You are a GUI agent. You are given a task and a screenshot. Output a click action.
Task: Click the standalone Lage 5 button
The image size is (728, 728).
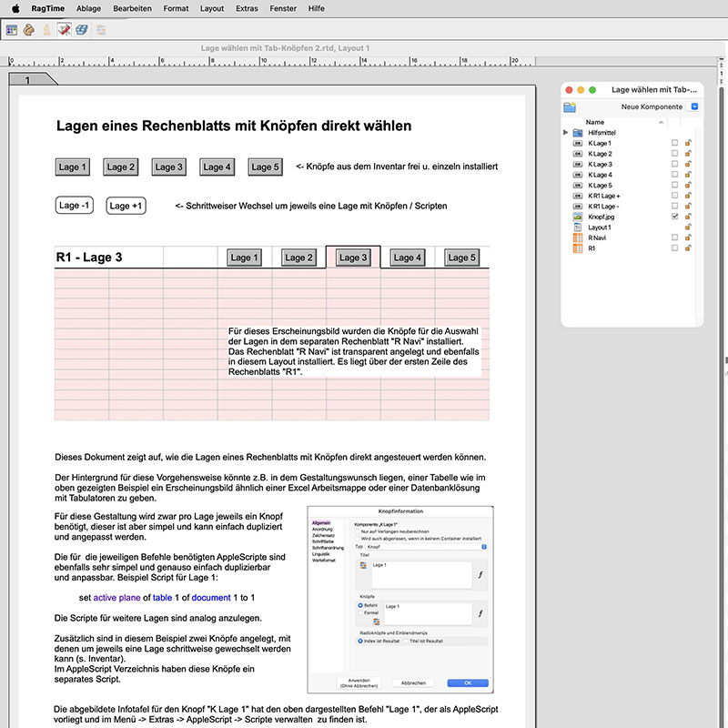pos(265,167)
